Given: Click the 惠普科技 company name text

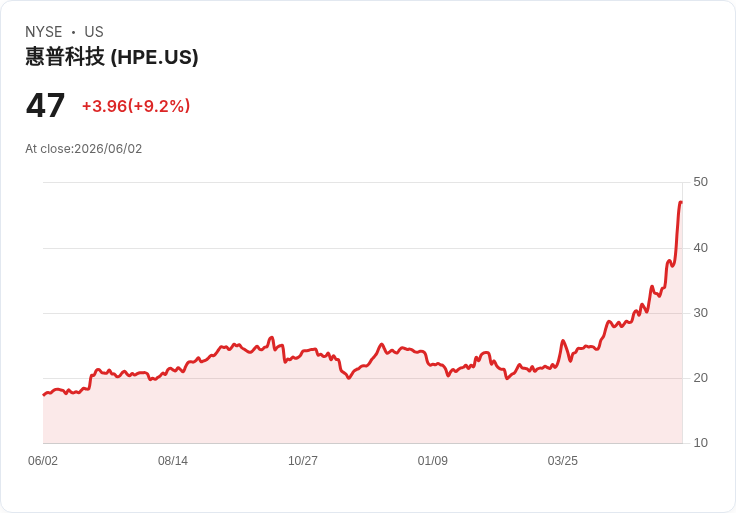Looking at the screenshot, I should pos(65,57).
